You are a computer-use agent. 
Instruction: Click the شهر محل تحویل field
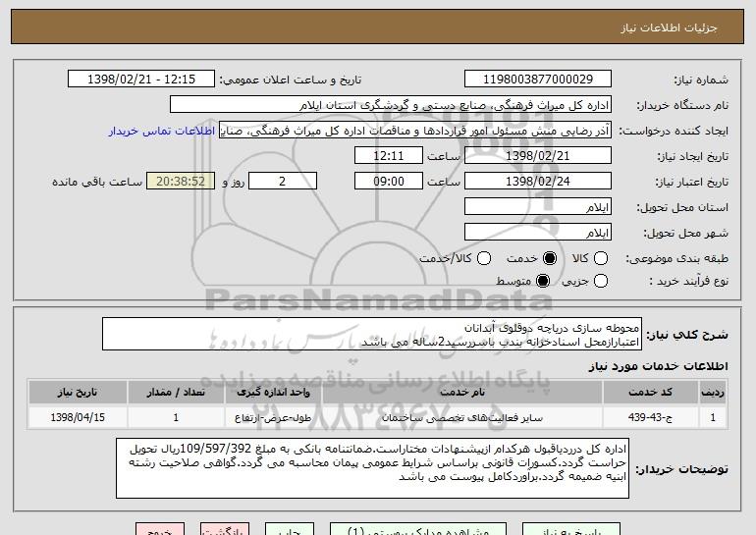tap(538, 233)
